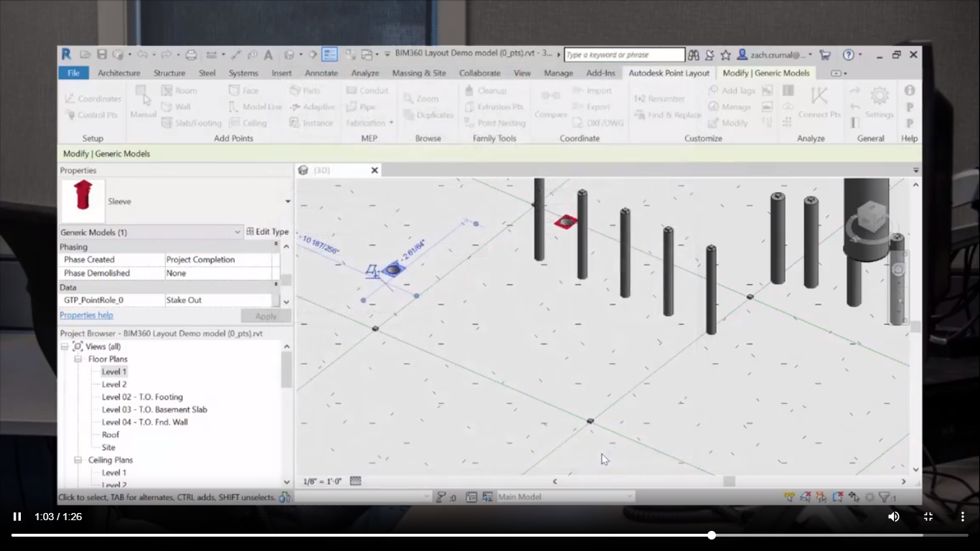Click the Model Line add points tool
Screen dimensions: 980x551
[255, 107]
